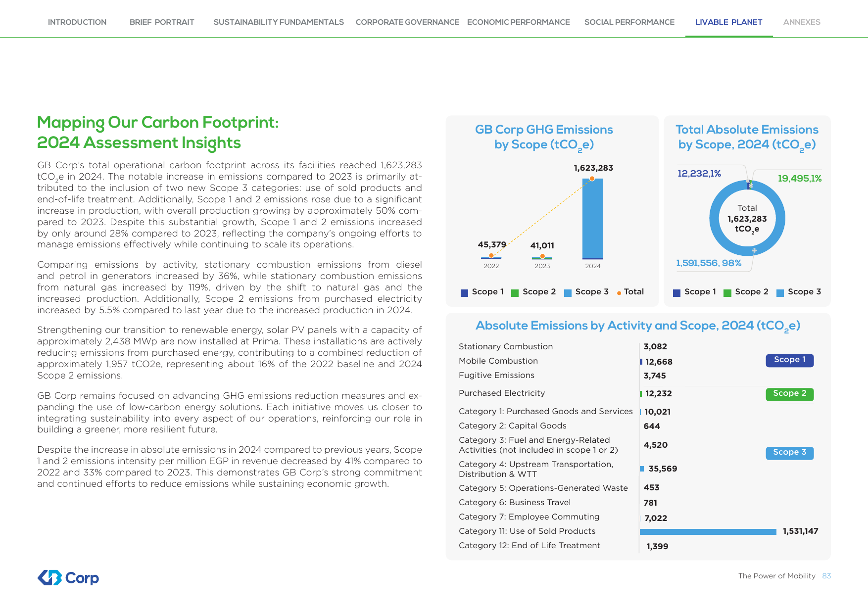
Task: Click the blue Scope 1 badge
Action: pyautogui.click(x=790, y=360)
